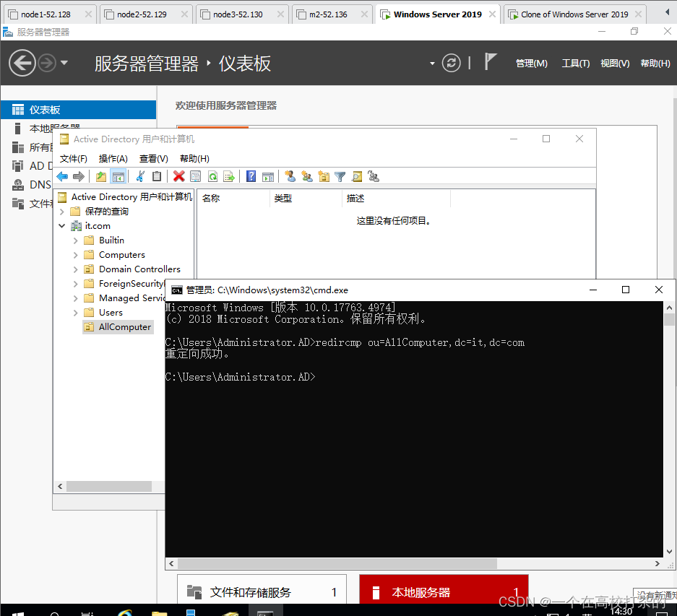
Task: Expand the Computers container
Action: click(76, 255)
